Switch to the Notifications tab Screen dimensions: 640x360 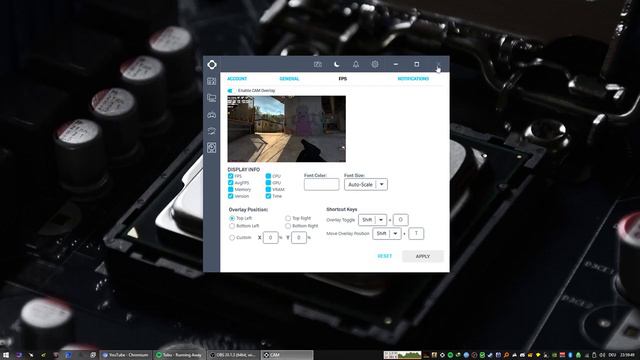[x=413, y=79]
